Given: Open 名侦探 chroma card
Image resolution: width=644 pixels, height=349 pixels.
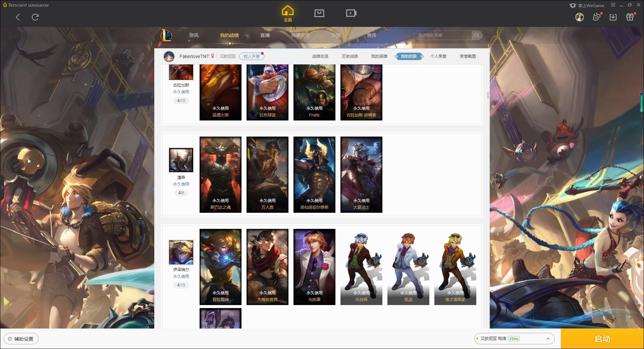Looking at the screenshot, I should tap(361, 267).
